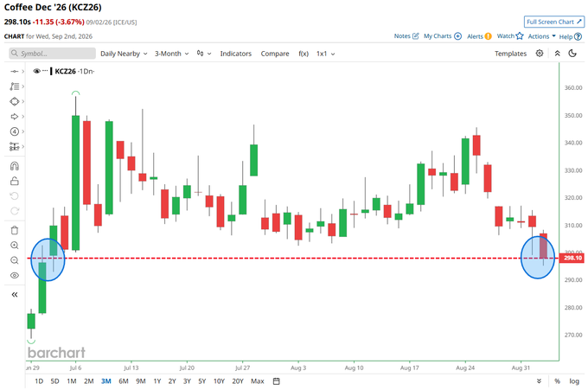Toggle log scale

[x=574, y=381]
